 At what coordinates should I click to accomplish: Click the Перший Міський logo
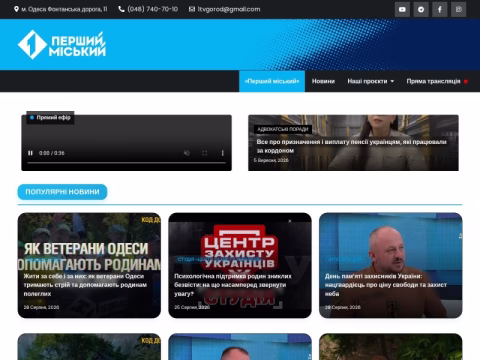point(62,45)
